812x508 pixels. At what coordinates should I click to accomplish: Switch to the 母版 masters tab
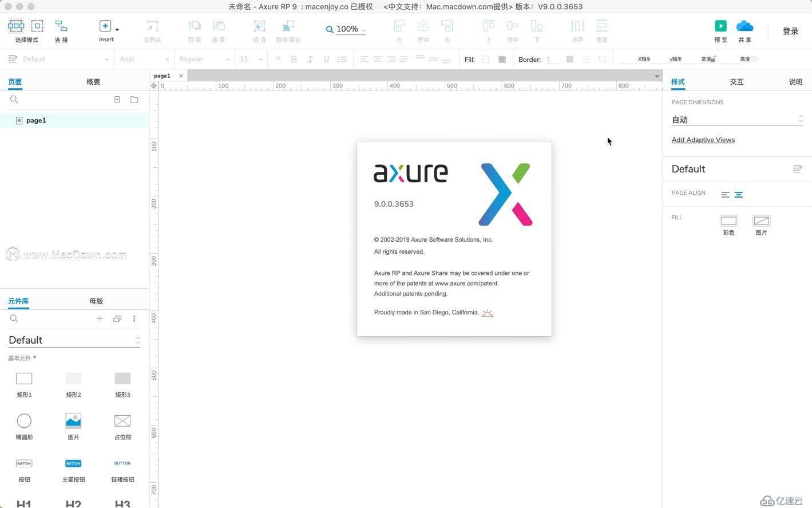(96, 301)
